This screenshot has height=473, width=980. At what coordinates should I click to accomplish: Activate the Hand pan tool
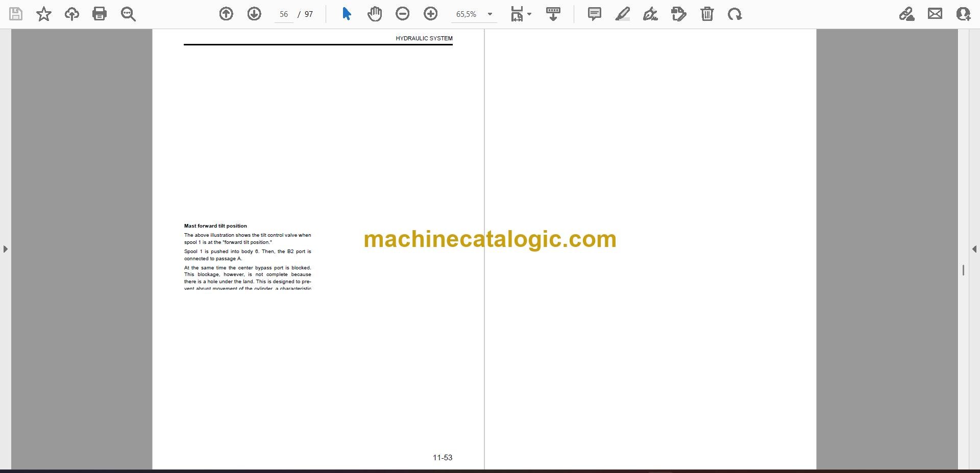point(375,14)
